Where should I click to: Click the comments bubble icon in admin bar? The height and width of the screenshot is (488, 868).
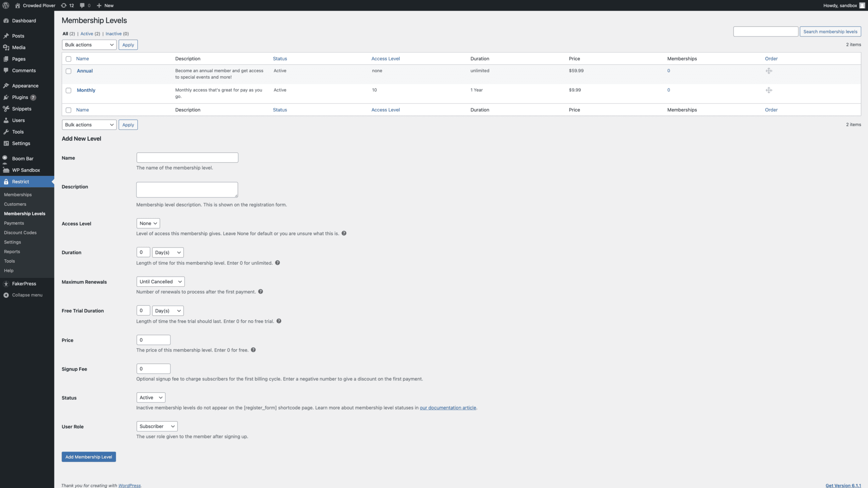coord(82,6)
